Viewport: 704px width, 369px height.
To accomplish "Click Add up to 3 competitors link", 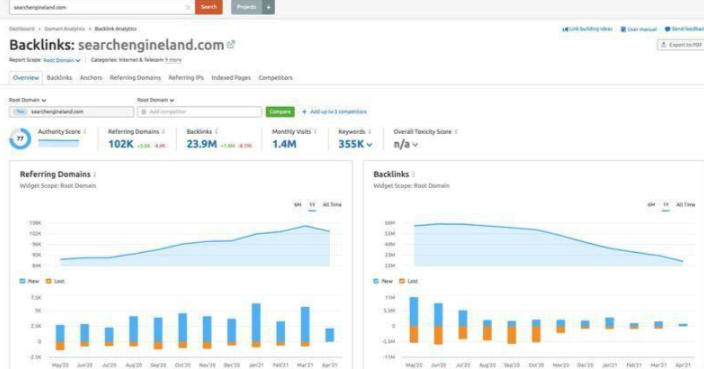I will [334, 112].
